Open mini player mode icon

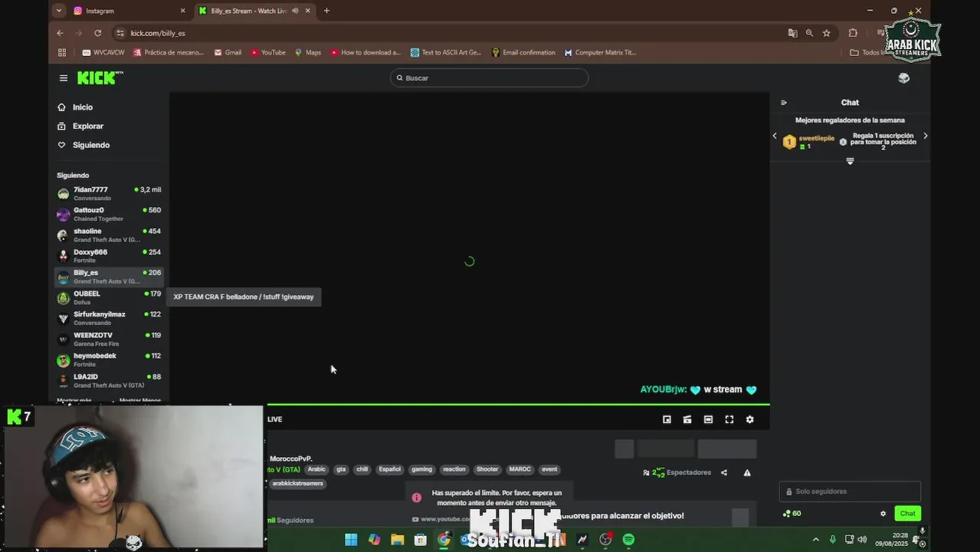click(667, 419)
